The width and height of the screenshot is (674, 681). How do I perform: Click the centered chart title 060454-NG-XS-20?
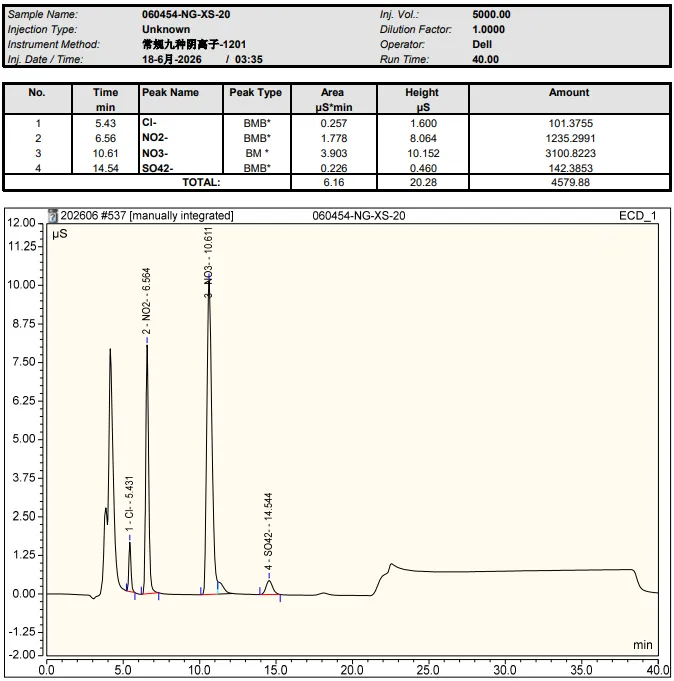click(359, 216)
